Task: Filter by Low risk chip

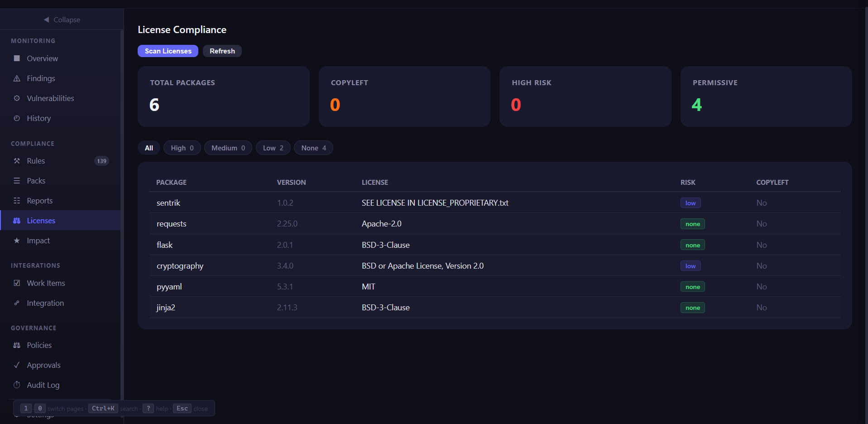Action: [273, 148]
